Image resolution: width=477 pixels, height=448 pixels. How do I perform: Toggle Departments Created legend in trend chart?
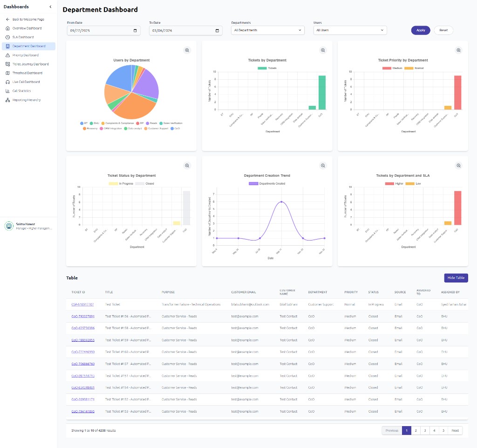point(267,184)
